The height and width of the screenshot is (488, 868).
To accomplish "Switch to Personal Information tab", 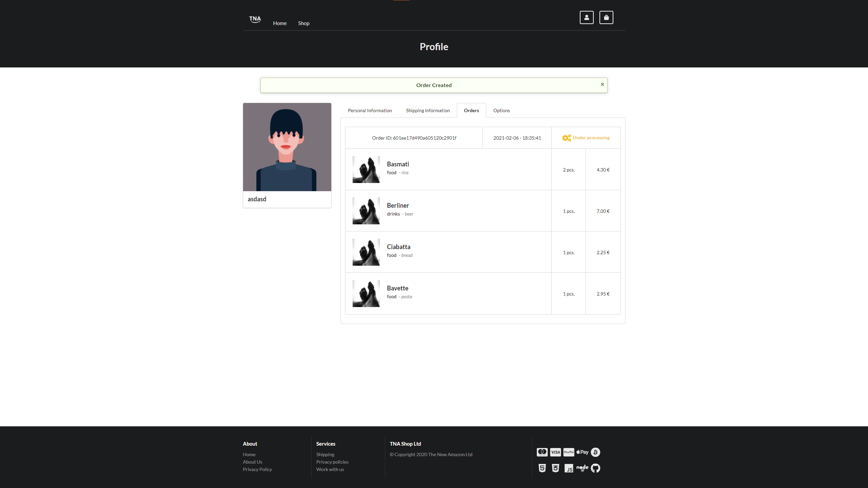I will (370, 110).
